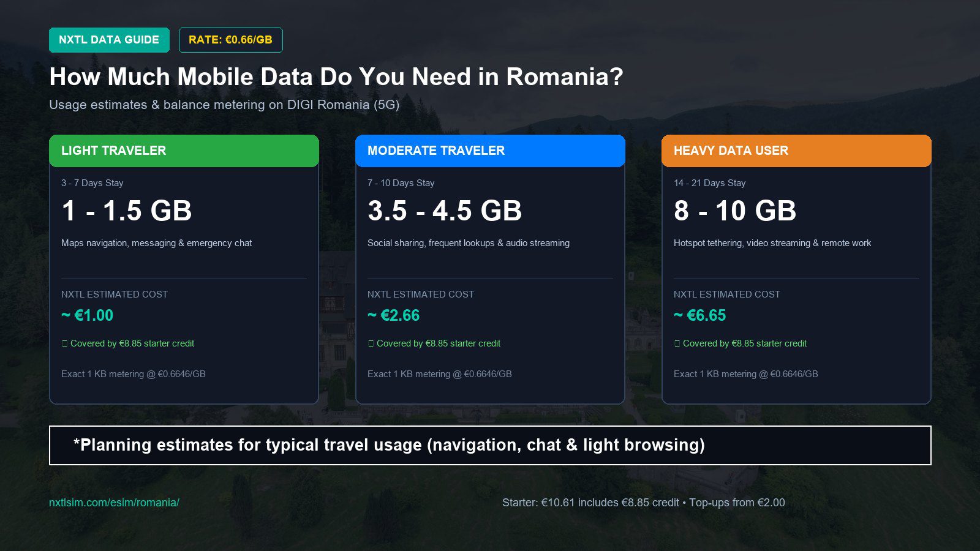The height and width of the screenshot is (551, 980).
Task: Click the main title about Romania data
Action: 336,77
